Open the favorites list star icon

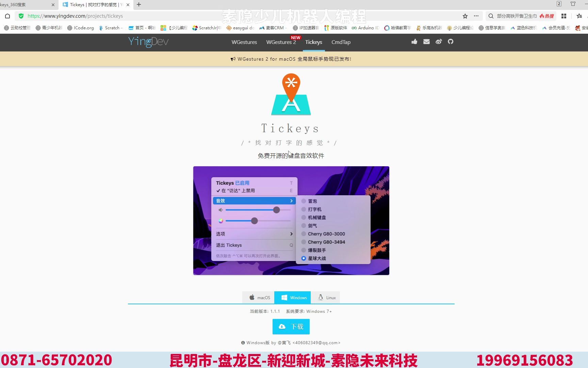tap(579, 16)
